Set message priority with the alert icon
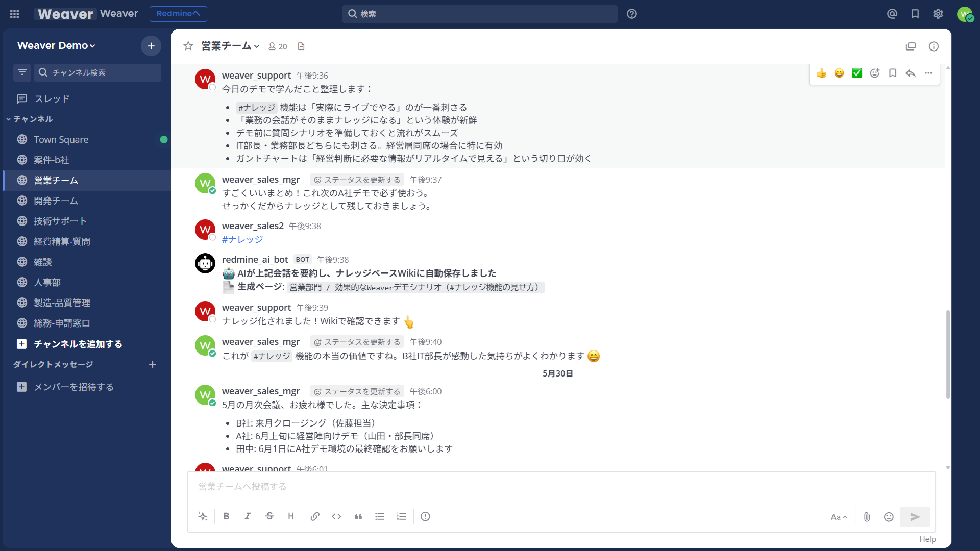 pyautogui.click(x=425, y=516)
